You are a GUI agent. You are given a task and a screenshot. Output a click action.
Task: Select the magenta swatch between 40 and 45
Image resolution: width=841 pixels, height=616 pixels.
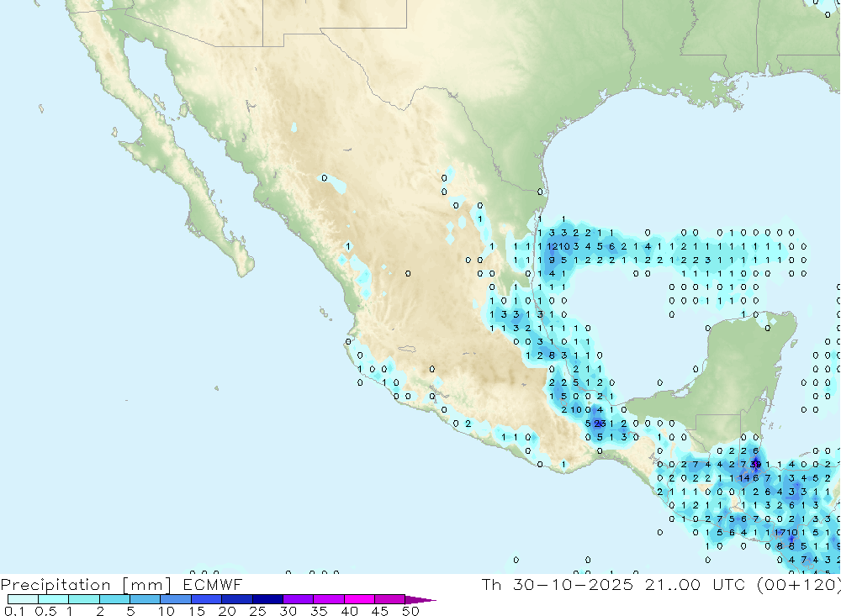(359, 599)
